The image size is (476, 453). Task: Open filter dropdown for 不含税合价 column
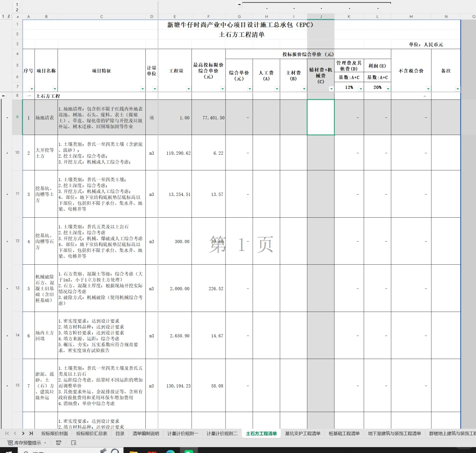pyautogui.click(x=428, y=89)
